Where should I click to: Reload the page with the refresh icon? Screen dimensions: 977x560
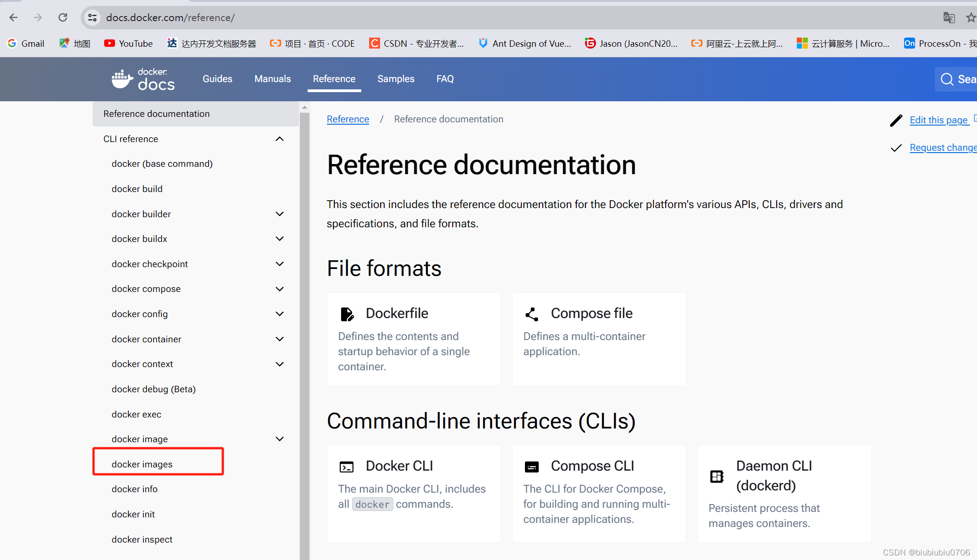63,17
